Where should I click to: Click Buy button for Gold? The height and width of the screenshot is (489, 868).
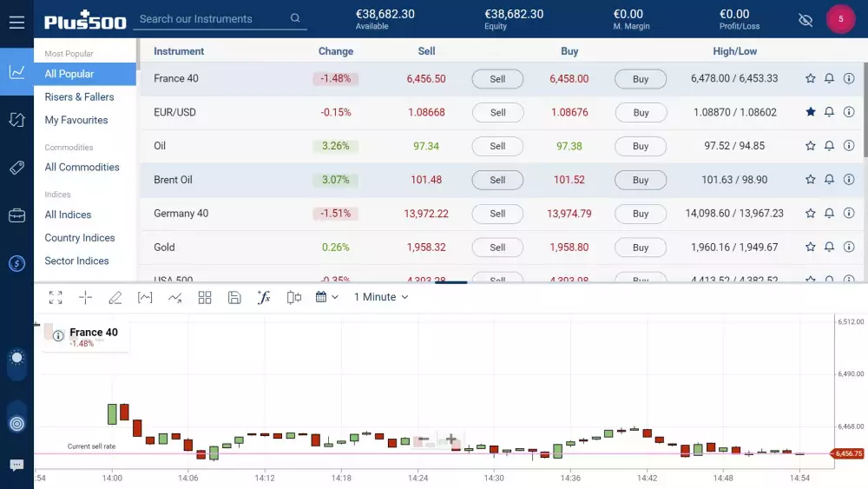click(x=641, y=248)
